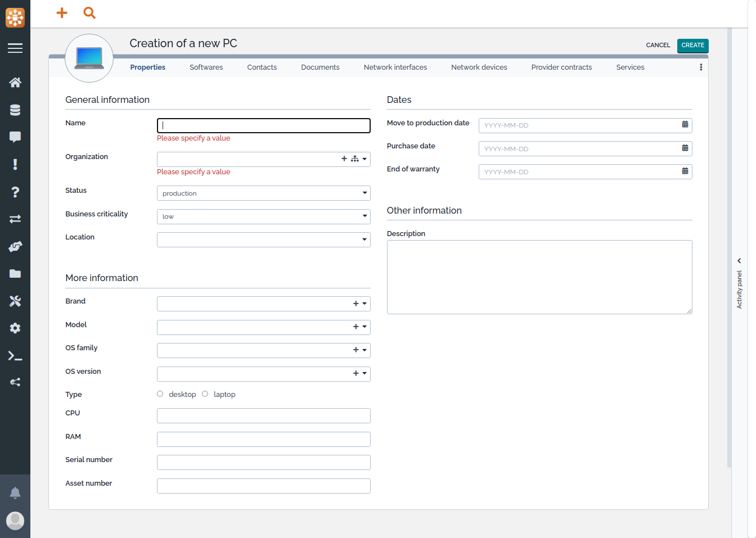Screen dimensions: 756x538
Task: Open the wrench tools icon in sidebar
Action: click(15, 301)
